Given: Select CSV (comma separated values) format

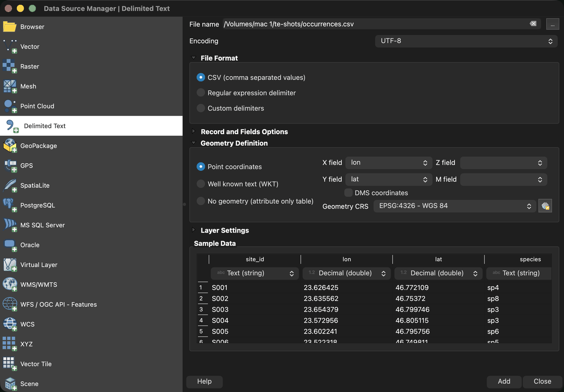Looking at the screenshot, I should pos(201,77).
